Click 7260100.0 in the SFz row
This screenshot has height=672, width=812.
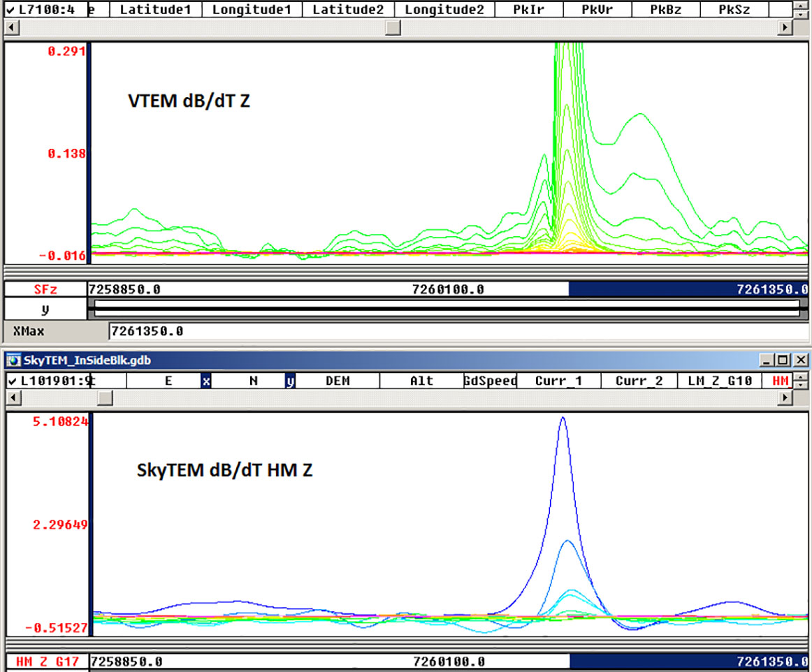click(448, 289)
